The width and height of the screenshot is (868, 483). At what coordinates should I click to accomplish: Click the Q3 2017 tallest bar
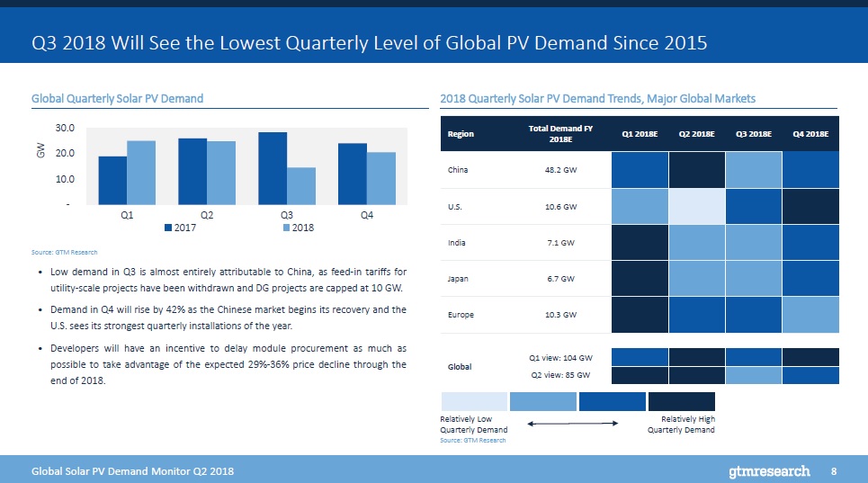pos(273,168)
